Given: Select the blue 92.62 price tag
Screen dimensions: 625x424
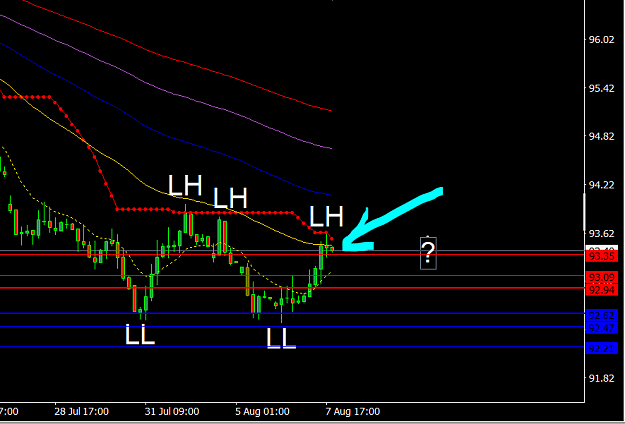Looking at the screenshot, I should (601, 316).
